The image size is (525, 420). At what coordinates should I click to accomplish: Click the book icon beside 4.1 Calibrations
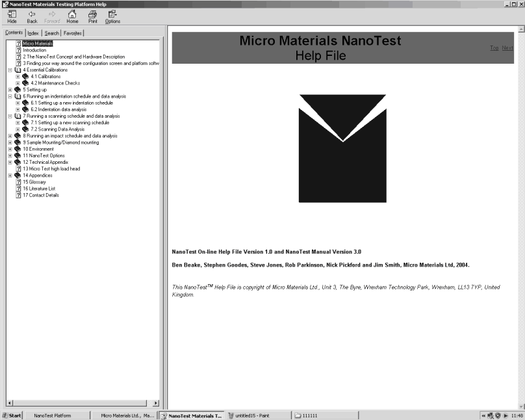pos(25,77)
